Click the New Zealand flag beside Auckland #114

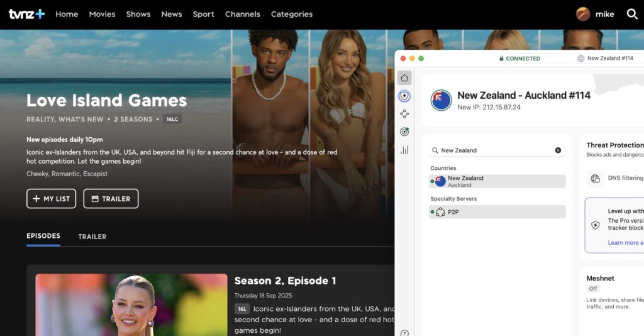coord(441,100)
